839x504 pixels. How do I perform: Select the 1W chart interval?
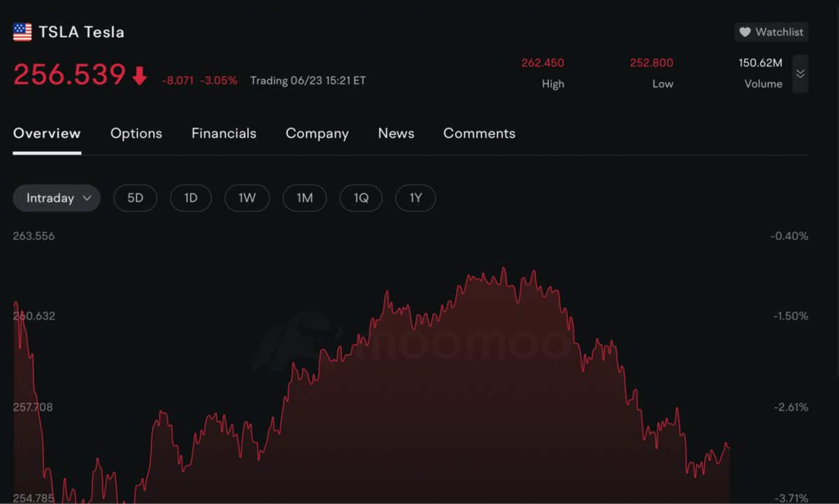point(247,199)
